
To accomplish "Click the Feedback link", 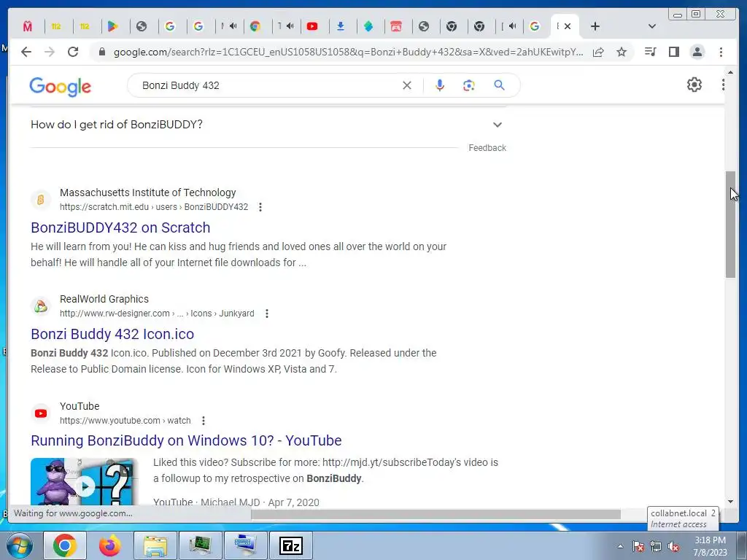I will tap(487, 148).
